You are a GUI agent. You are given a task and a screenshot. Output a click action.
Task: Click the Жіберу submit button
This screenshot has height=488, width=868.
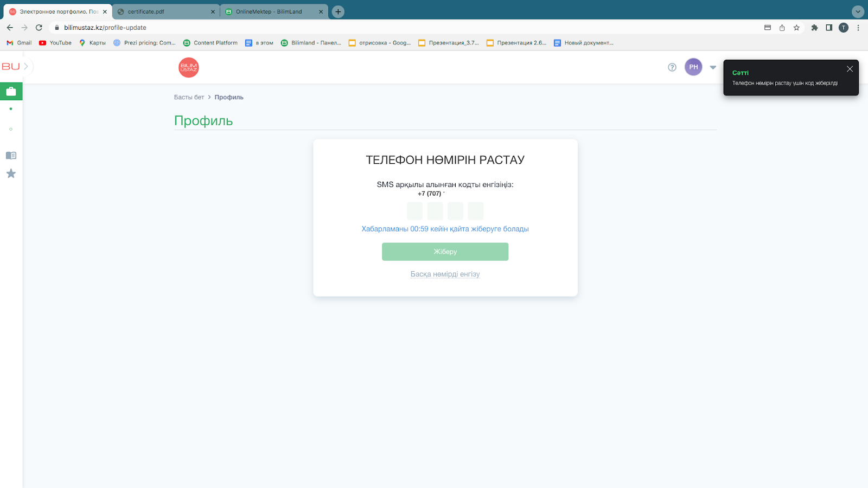(445, 252)
